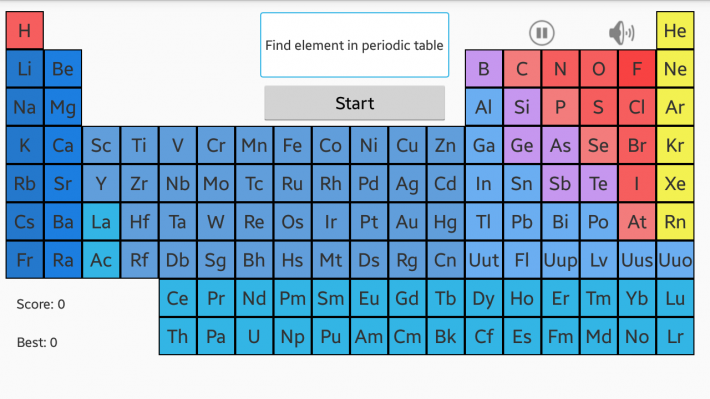Pick the Ag element tile
This screenshot has width=710, height=399.
[x=407, y=183]
